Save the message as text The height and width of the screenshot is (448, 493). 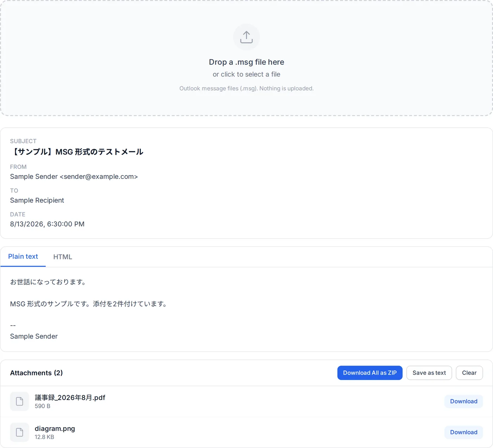pyautogui.click(x=429, y=373)
